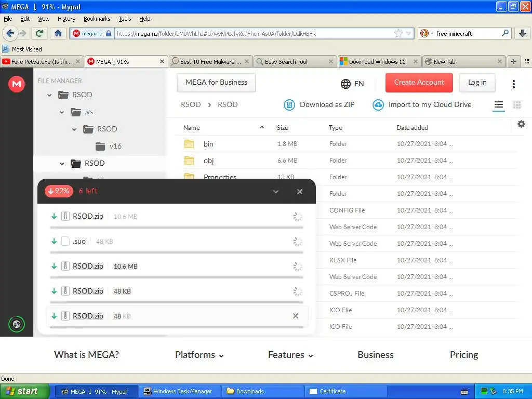The height and width of the screenshot is (399, 532).
Task: Click the list all tabs icon
Action: 527,61
